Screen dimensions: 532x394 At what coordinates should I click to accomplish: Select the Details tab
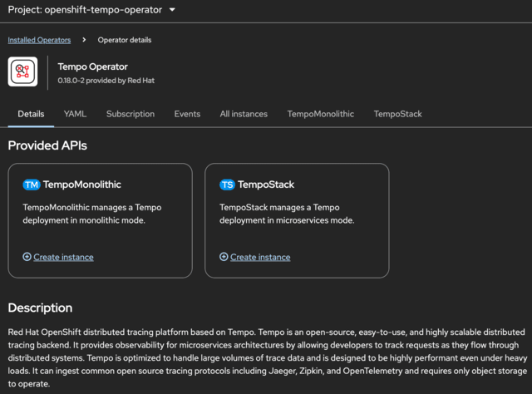pos(31,114)
